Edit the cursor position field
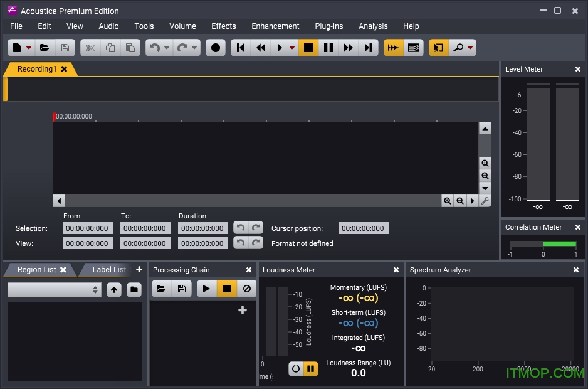The width and height of the screenshot is (588, 389). [x=363, y=228]
